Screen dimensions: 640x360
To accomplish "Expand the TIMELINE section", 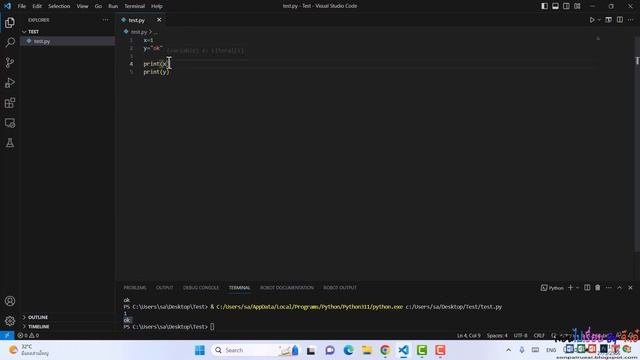I will pos(67,327).
